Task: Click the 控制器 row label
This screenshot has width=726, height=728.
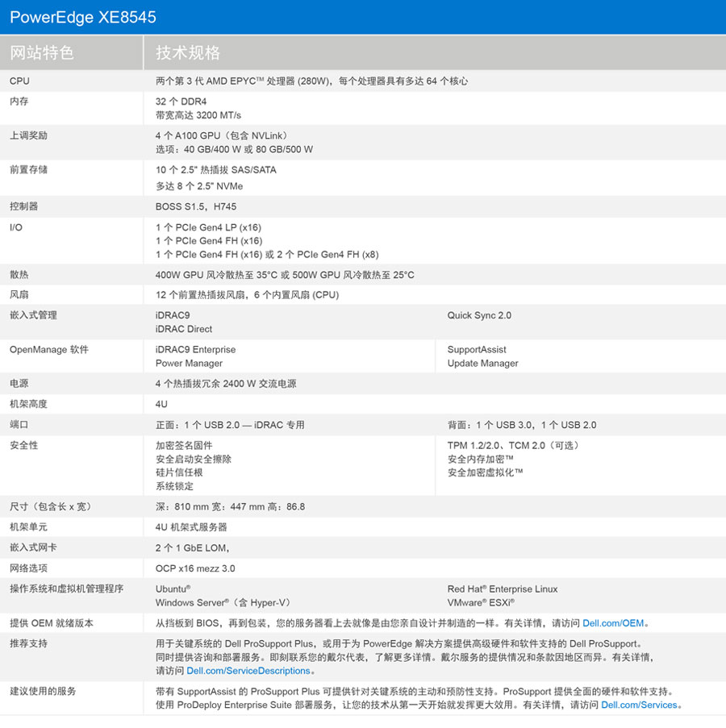Action: [23, 206]
